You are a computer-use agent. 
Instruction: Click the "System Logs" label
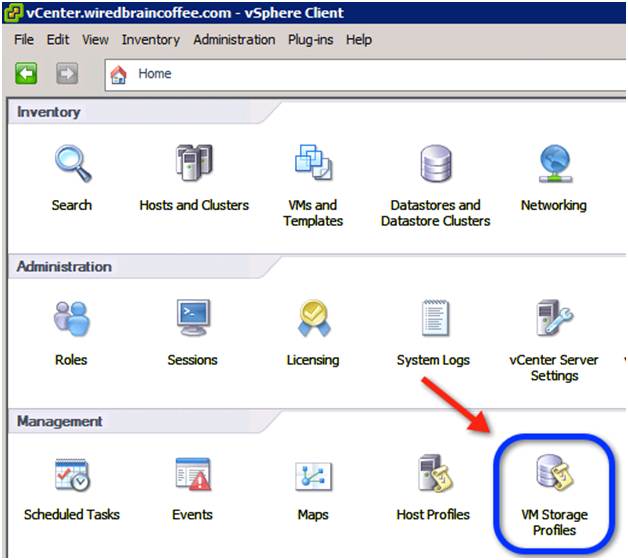433,360
